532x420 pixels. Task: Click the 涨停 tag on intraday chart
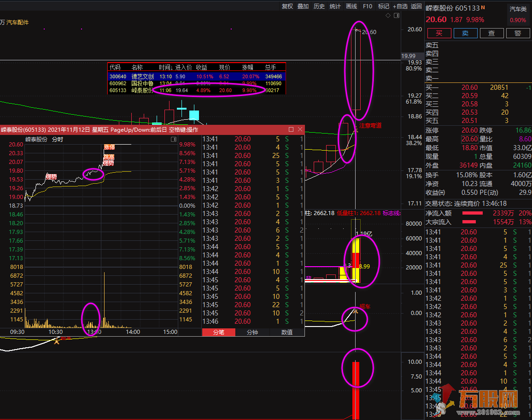(109, 147)
